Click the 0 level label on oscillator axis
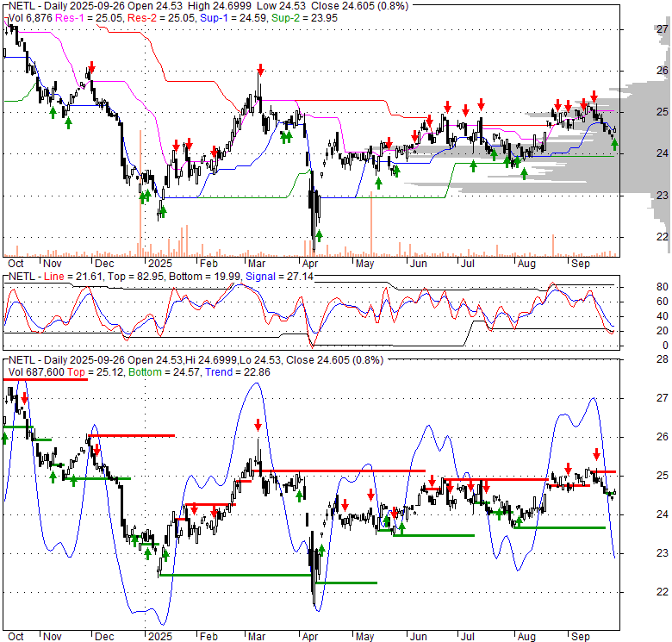 coord(665,345)
